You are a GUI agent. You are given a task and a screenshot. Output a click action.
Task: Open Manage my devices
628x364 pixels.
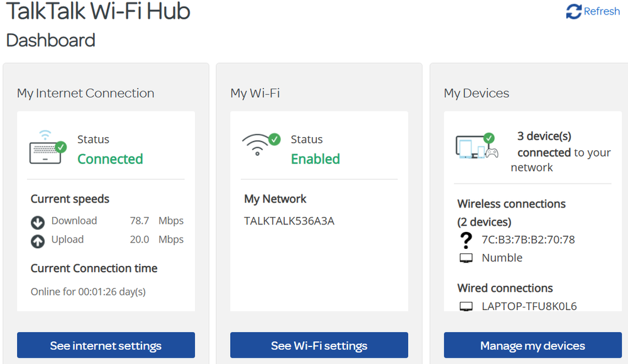pyautogui.click(x=532, y=345)
